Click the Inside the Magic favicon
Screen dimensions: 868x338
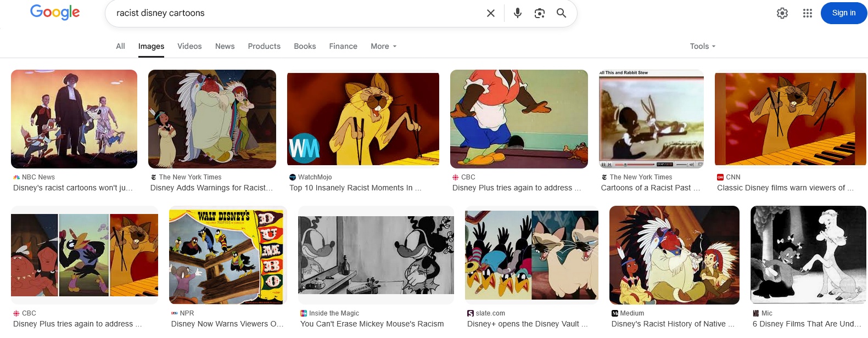pos(304,313)
